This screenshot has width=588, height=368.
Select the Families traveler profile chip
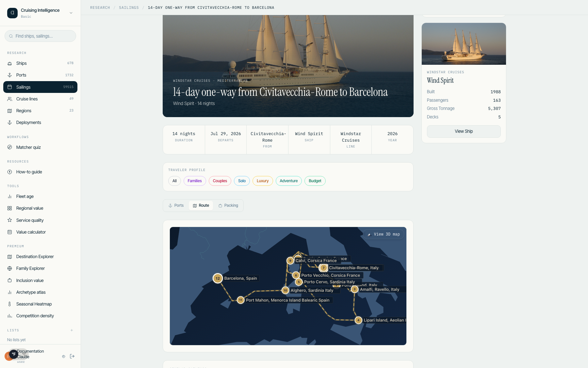point(195,181)
